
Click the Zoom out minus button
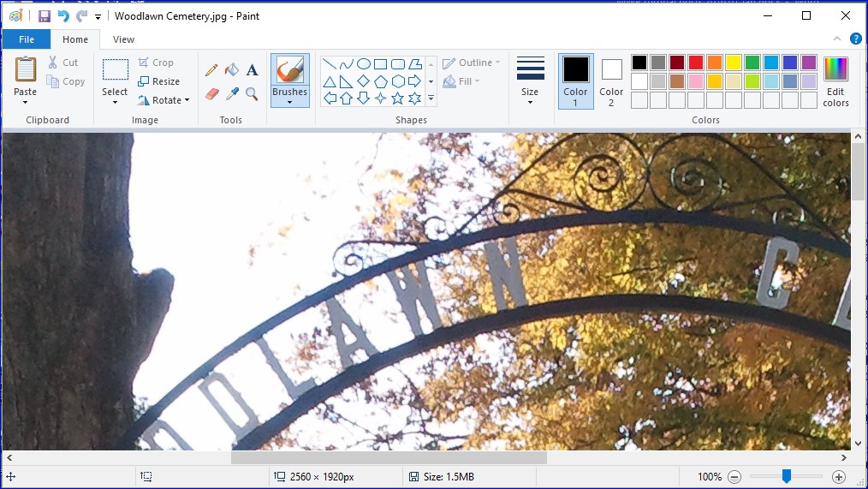click(734, 476)
